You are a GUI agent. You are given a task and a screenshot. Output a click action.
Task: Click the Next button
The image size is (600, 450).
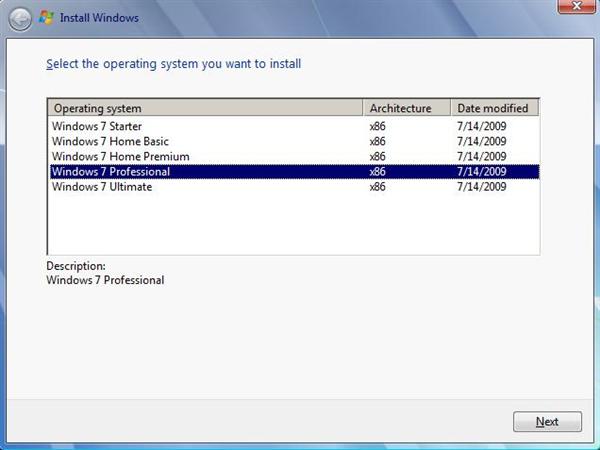pyautogui.click(x=547, y=422)
